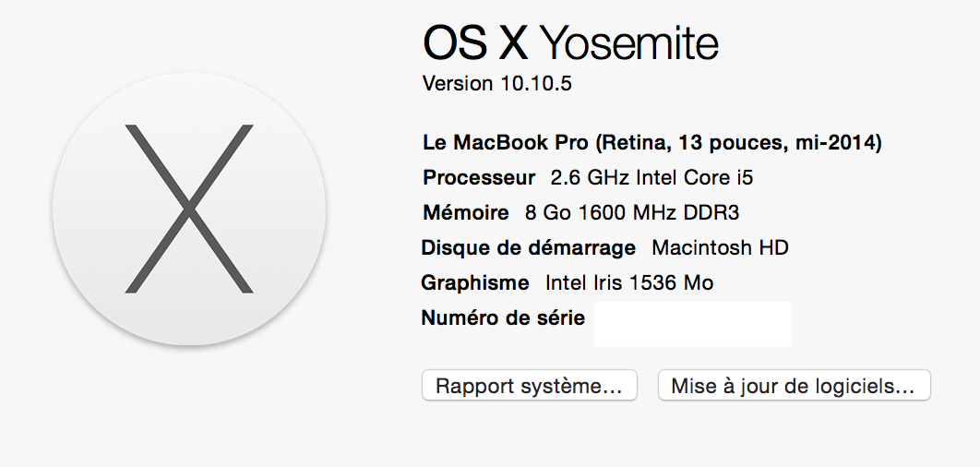The image size is (980, 467).
Task: Select the Mémoire label
Action: click(465, 212)
